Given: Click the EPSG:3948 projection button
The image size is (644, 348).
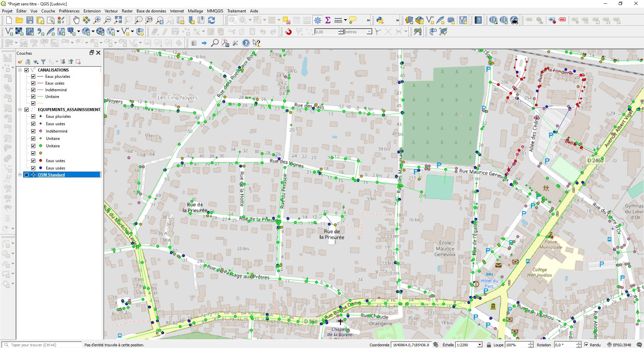Looking at the screenshot, I should (620, 345).
